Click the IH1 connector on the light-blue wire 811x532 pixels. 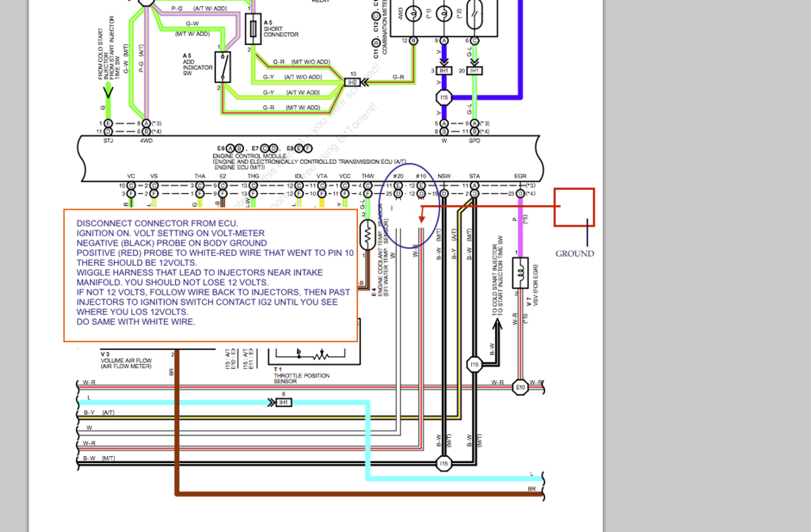[284, 402]
